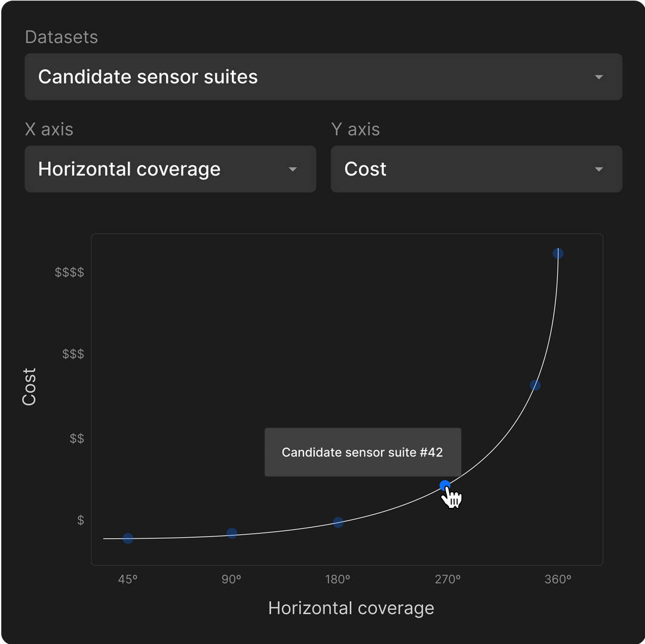Image resolution: width=645 pixels, height=644 pixels.
Task: Select the highlighted Candidate sensor suite #42 point
Action: pyautogui.click(x=446, y=485)
